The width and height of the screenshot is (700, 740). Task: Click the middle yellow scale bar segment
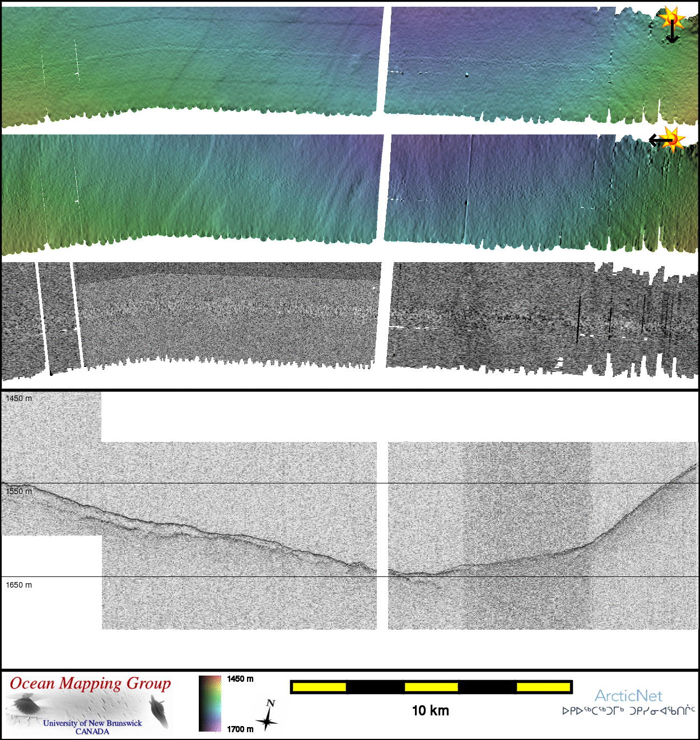point(431,687)
